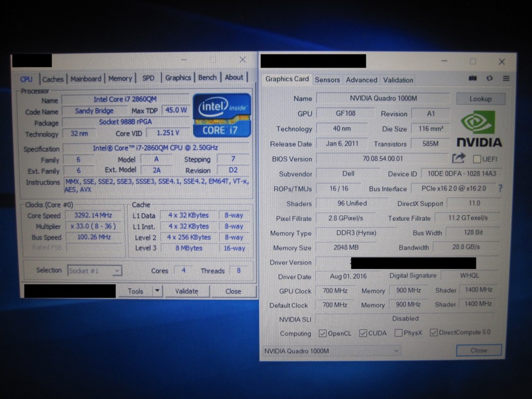Click the Close button in CPU-Z
This screenshot has height=399, width=532.
coord(233,291)
